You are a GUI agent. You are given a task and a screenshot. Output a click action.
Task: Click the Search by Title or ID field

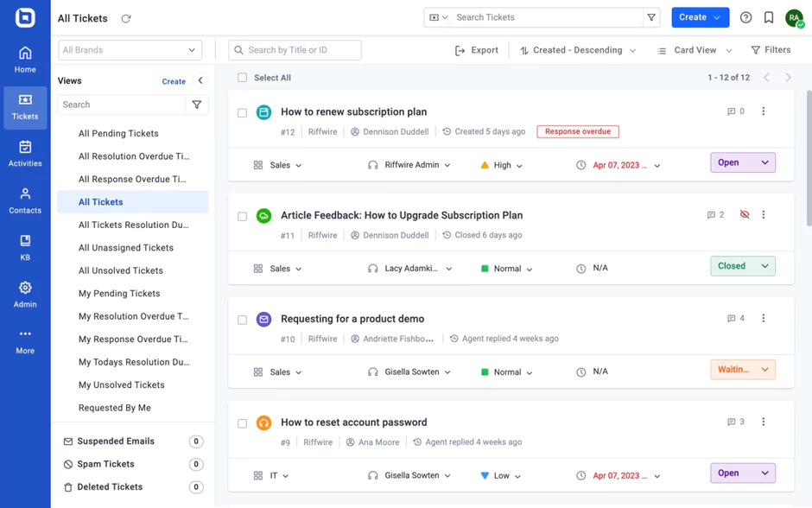tap(295, 49)
